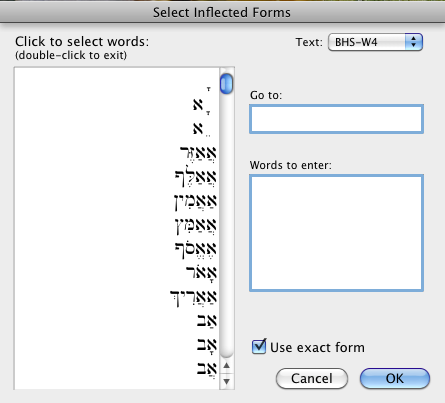Click the word list scrollbar thumb

(x=226, y=83)
